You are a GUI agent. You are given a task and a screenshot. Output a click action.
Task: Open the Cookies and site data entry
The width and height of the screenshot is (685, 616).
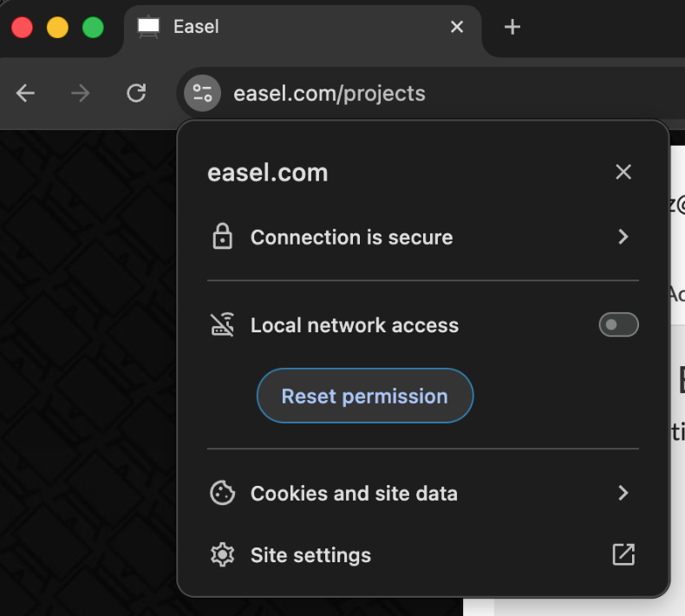point(423,493)
